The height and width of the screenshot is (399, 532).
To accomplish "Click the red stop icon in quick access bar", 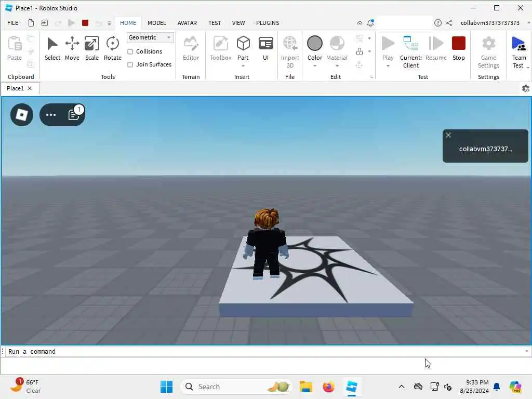I will 85,23.
